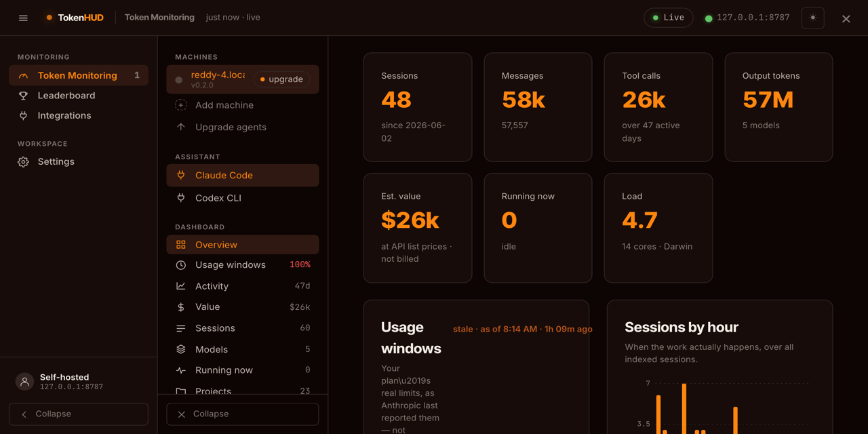
Task: Click the Integrations plug icon
Action: pos(23,115)
